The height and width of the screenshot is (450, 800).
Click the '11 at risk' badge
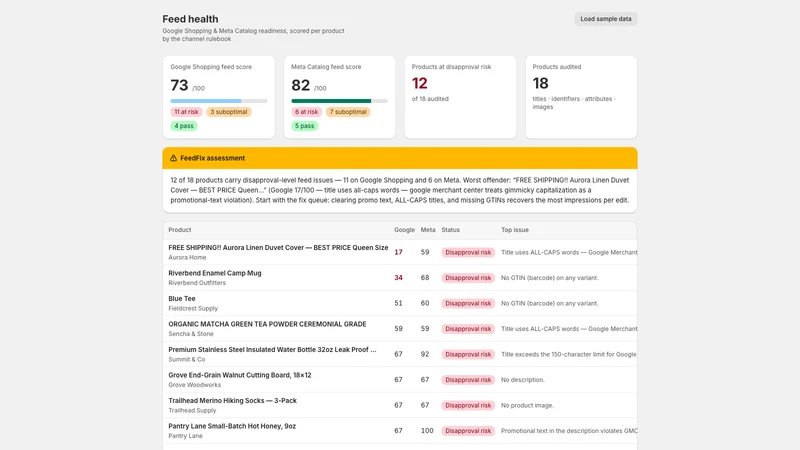click(x=186, y=112)
